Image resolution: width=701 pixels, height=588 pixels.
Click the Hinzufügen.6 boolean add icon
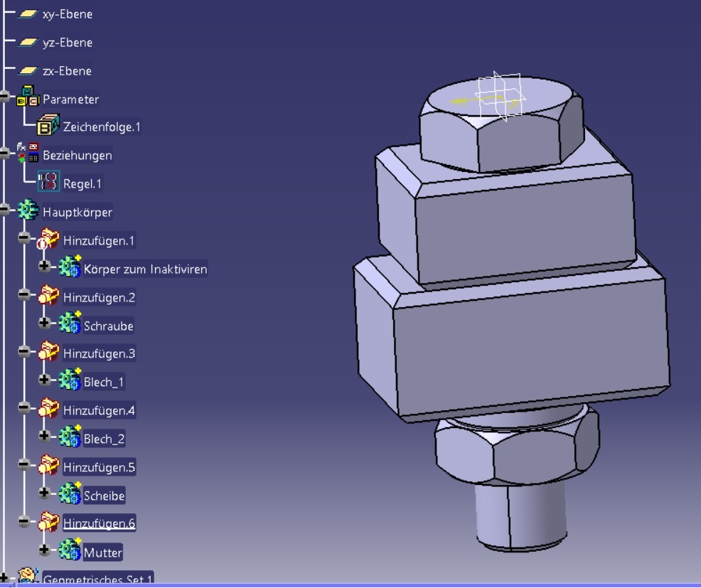[48, 521]
